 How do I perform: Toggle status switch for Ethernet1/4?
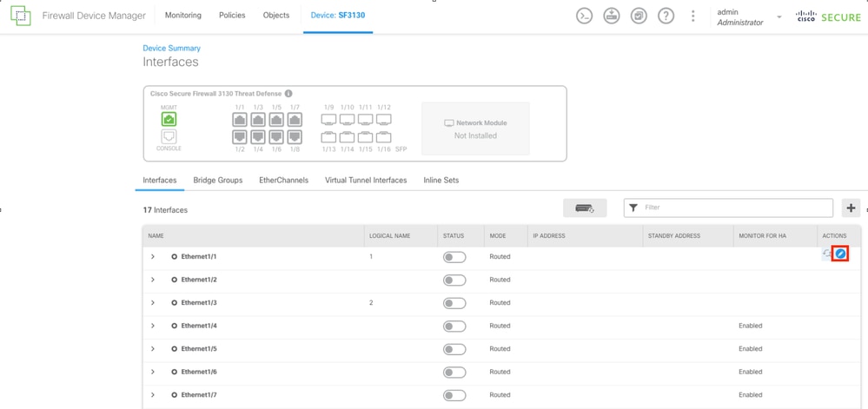454,326
